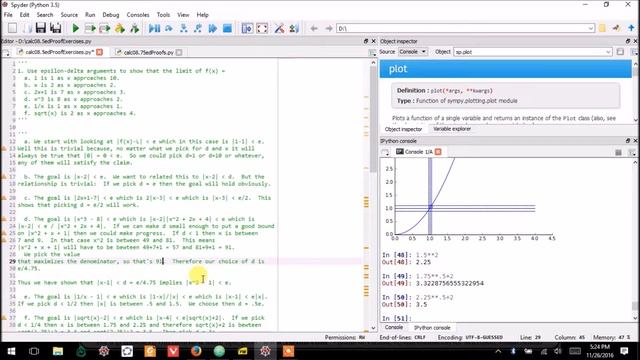Open the Source Console dropdown
Image resolution: width=640 pixels, height=360 pixels.
point(413,52)
